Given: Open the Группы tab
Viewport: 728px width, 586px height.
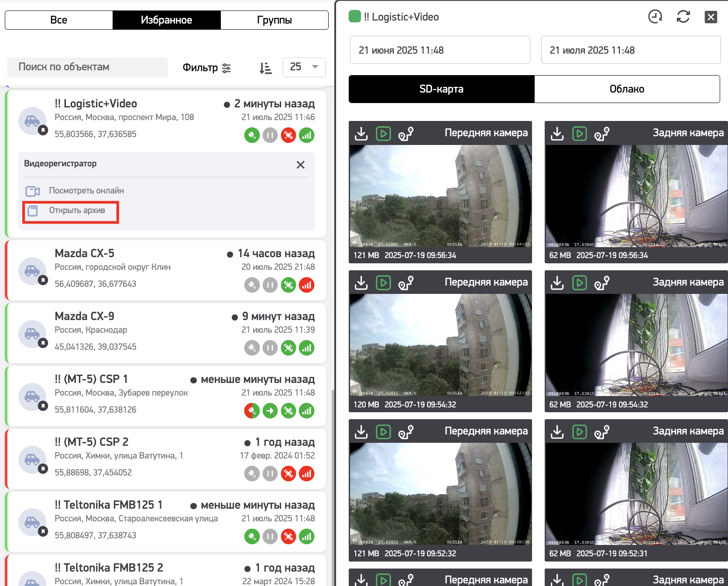Looking at the screenshot, I should point(275,20).
